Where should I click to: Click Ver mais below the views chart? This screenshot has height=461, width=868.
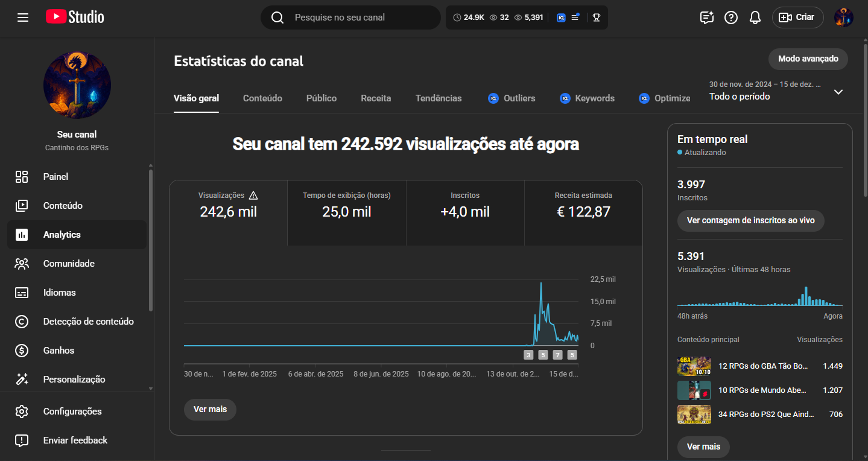[210, 410]
